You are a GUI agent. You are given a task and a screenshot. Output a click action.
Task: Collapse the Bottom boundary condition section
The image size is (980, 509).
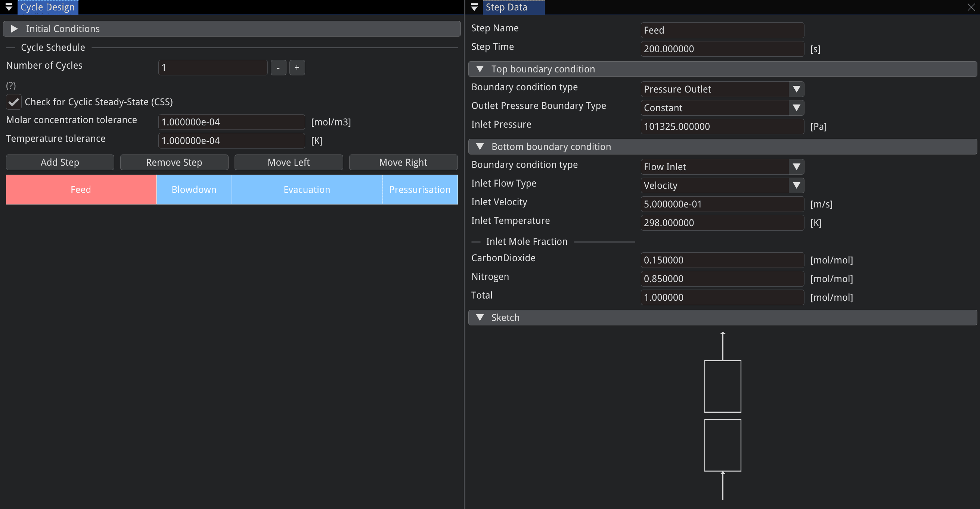coord(722,147)
